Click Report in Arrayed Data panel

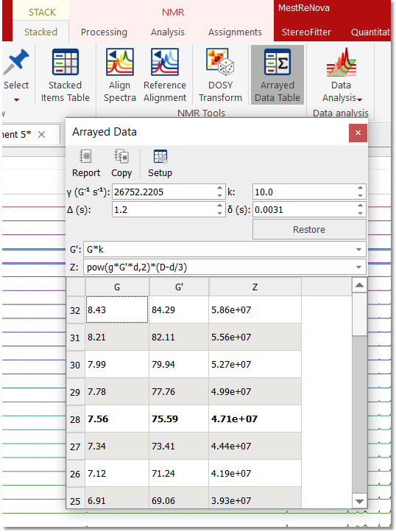pyautogui.click(x=86, y=163)
